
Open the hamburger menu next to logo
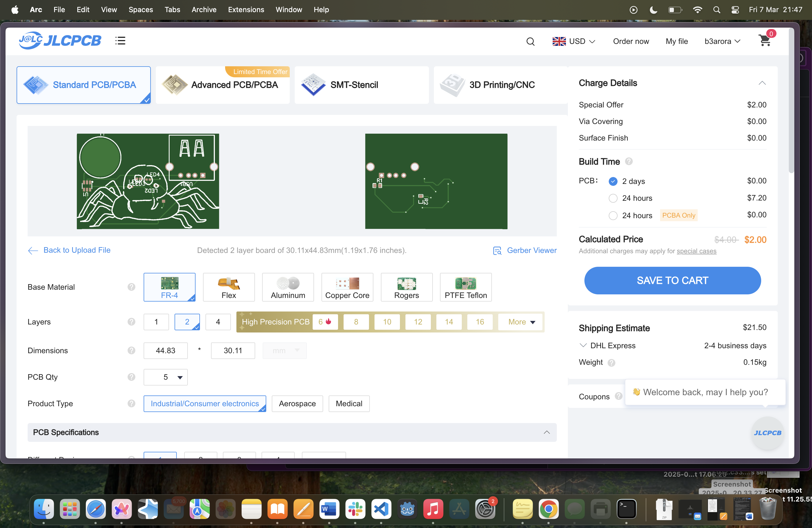pos(120,41)
